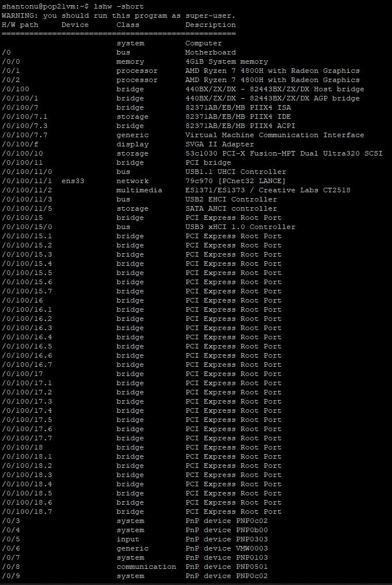Click the super-user WARNING line

click(x=119, y=16)
